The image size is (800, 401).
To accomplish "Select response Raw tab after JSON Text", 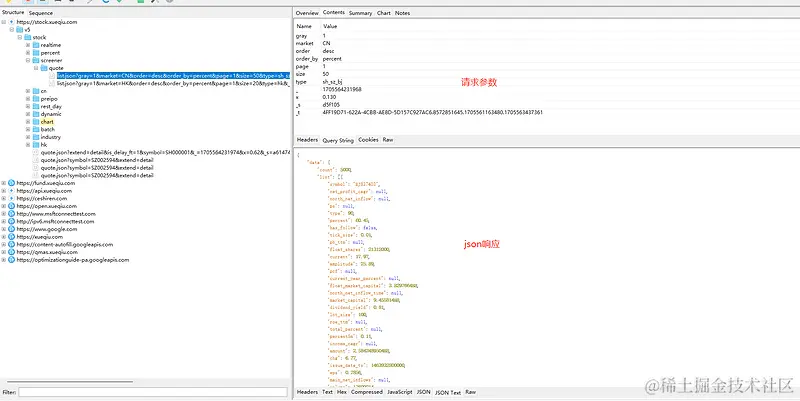I will click(x=470, y=392).
